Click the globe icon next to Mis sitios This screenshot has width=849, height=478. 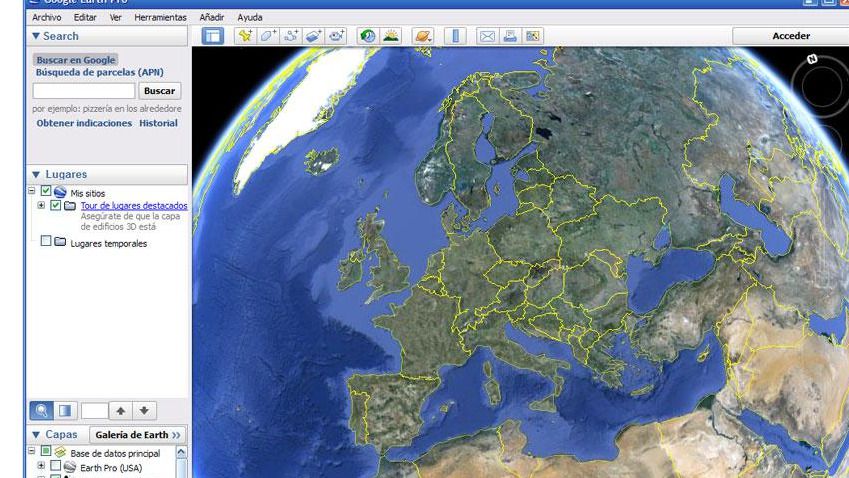(x=60, y=192)
